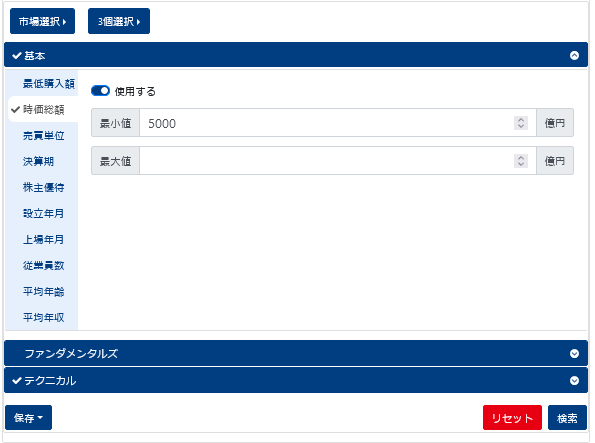
Task: Open the 3個選択 dropdown
Action: click(x=119, y=21)
